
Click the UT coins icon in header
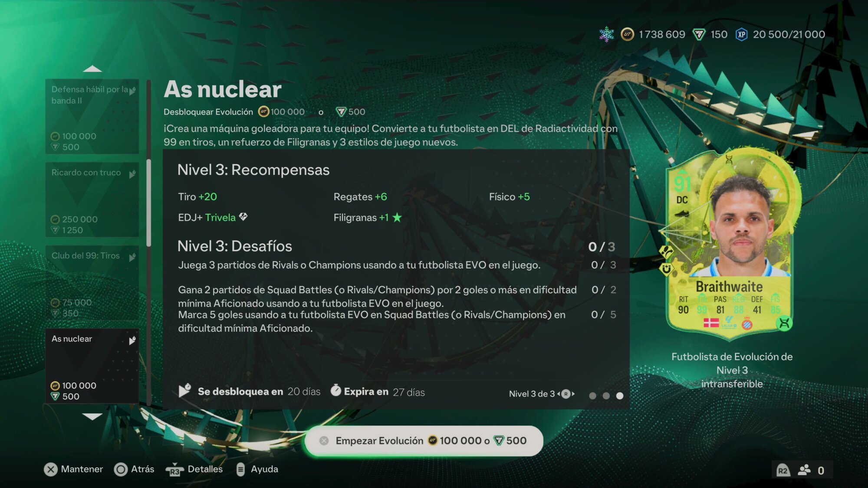pyautogui.click(x=627, y=34)
